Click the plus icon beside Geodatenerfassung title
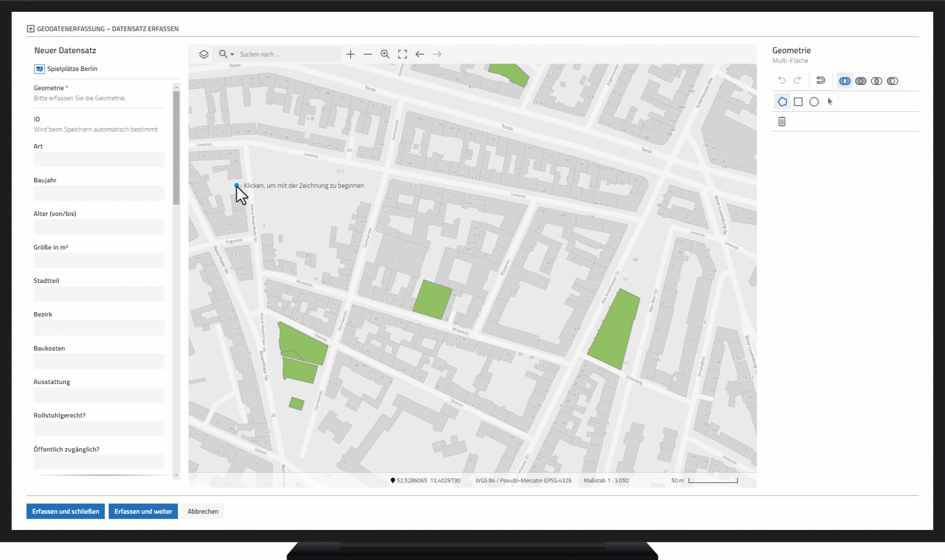 (31, 29)
